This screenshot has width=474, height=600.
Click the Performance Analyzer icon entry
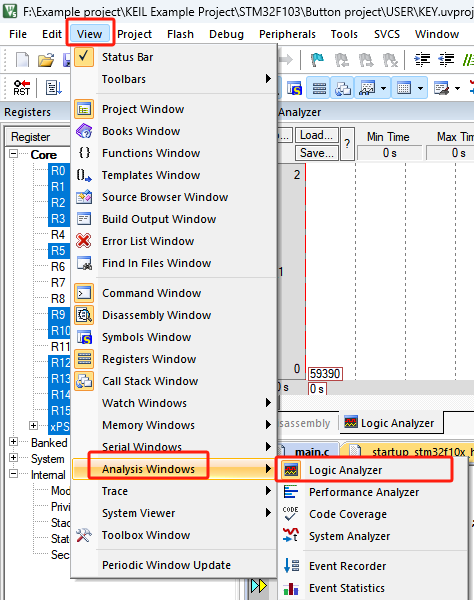[290, 492]
